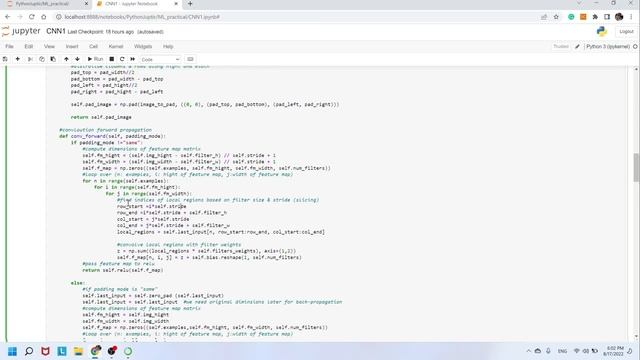Move the selected cell down
This screenshot has height=360, width=640.
tap(78, 59)
